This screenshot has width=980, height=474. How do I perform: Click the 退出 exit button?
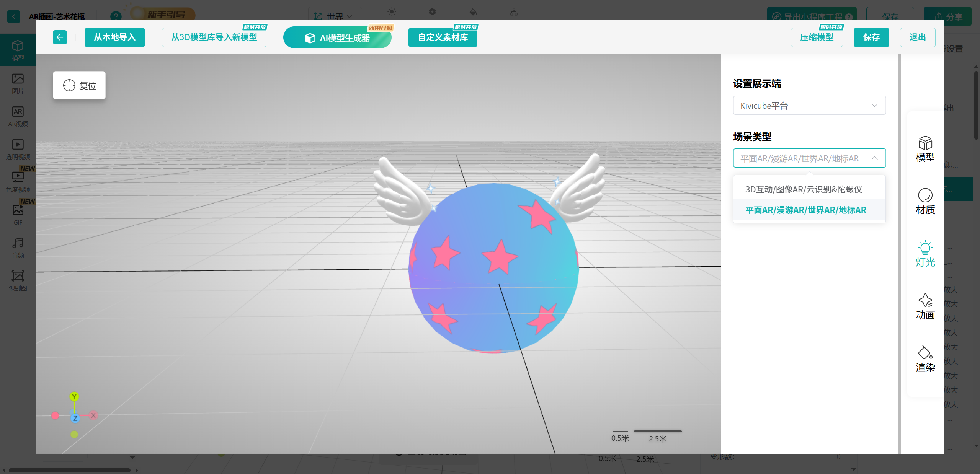(917, 37)
